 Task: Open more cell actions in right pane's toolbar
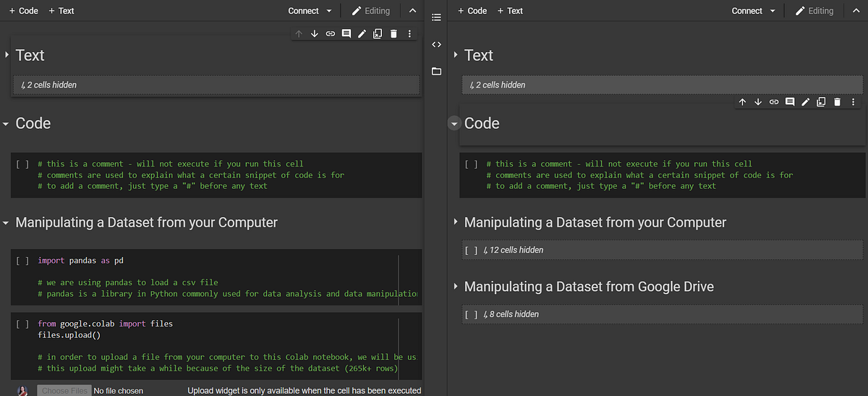[x=854, y=102]
